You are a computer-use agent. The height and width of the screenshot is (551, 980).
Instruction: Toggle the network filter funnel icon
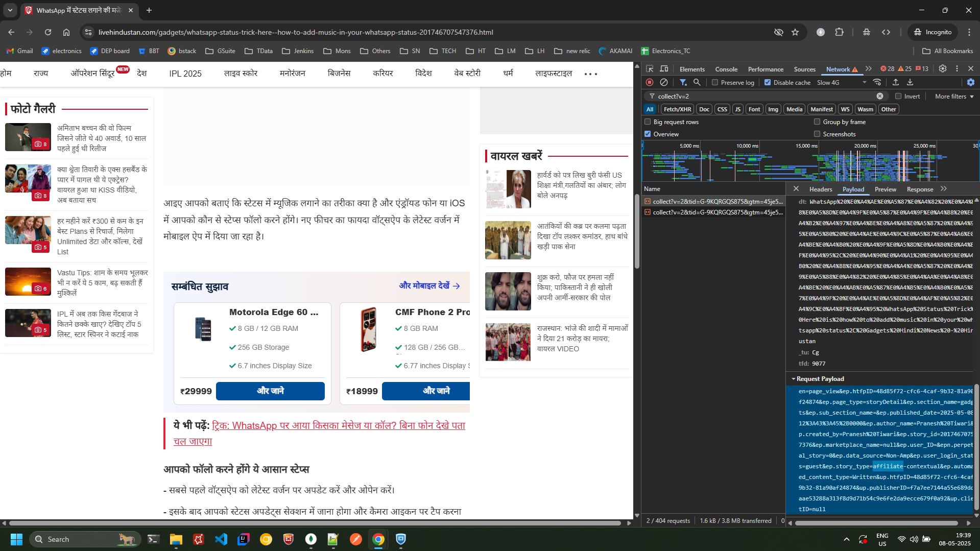[683, 82]
